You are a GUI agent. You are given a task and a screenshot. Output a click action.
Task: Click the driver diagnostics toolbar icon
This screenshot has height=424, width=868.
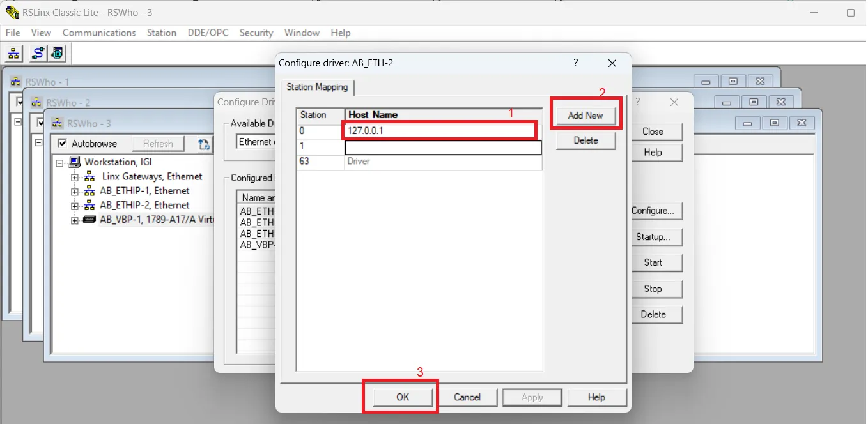[x=58, y=54]
